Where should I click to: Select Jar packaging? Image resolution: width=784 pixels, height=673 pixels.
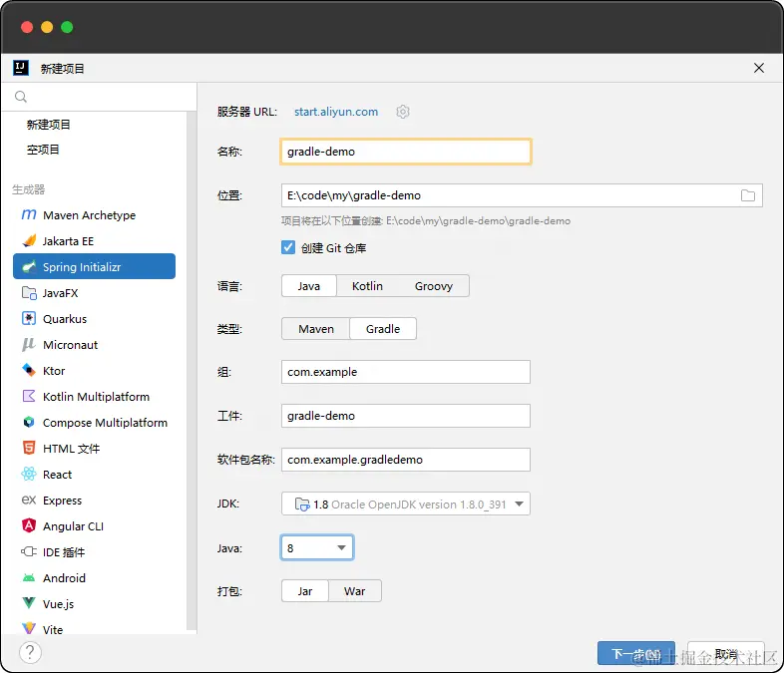coord(305,591)
